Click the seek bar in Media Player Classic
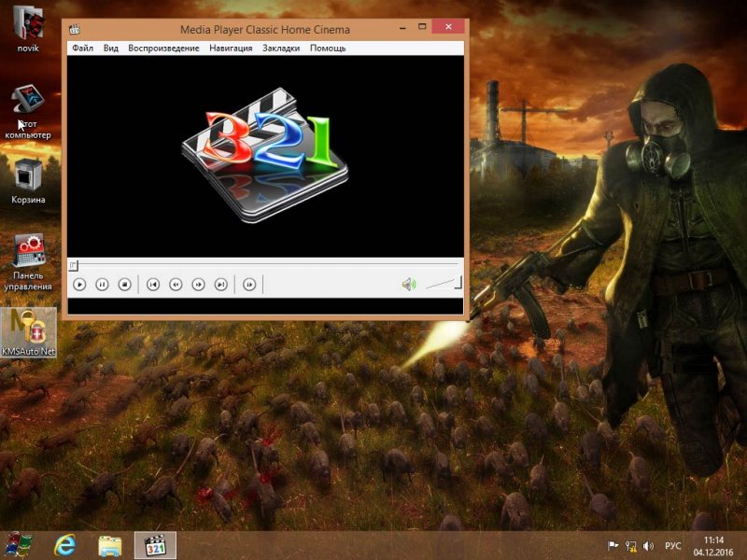 tap(265, 264)
